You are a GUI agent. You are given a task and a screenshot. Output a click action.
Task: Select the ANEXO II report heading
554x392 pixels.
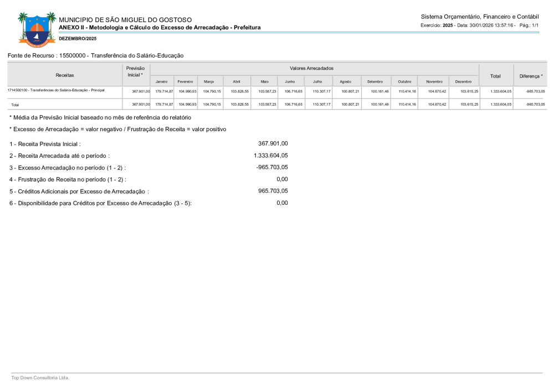pyautogui.click(x=160, y=27)
